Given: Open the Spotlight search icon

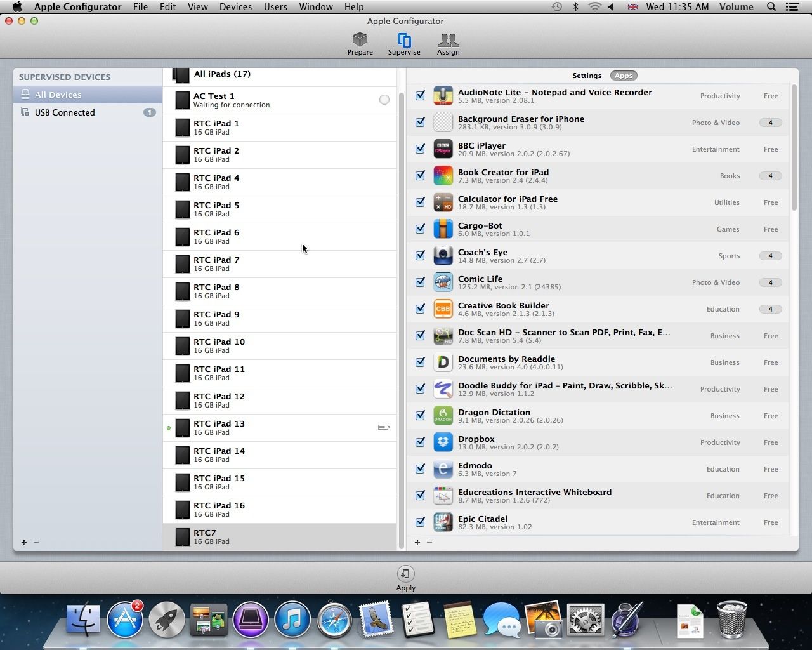Looking at the screenshot, I should pos(771,7).
